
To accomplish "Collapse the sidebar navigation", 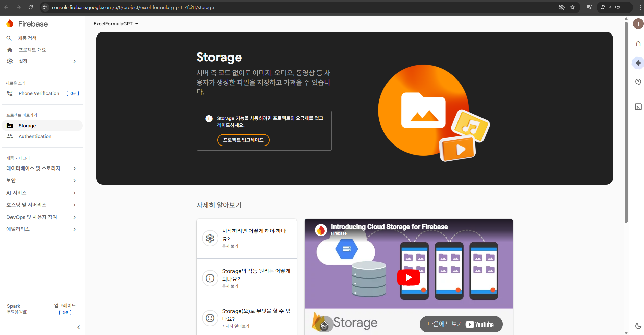I will (79, 327).
